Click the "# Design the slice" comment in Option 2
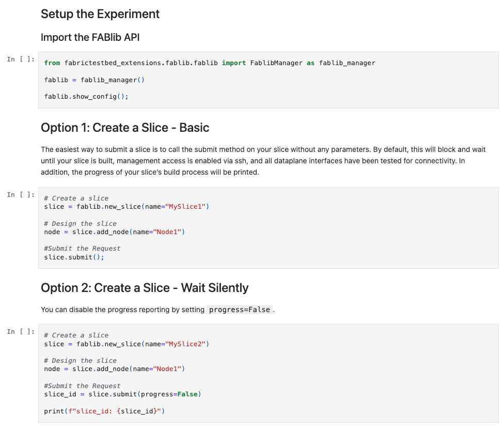This screenshot has height=431, width=504. [x=80, y=361]
